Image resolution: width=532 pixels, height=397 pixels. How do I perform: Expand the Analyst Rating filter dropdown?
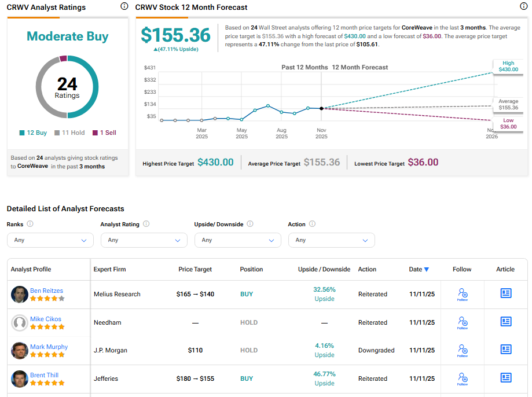[144, 240]
